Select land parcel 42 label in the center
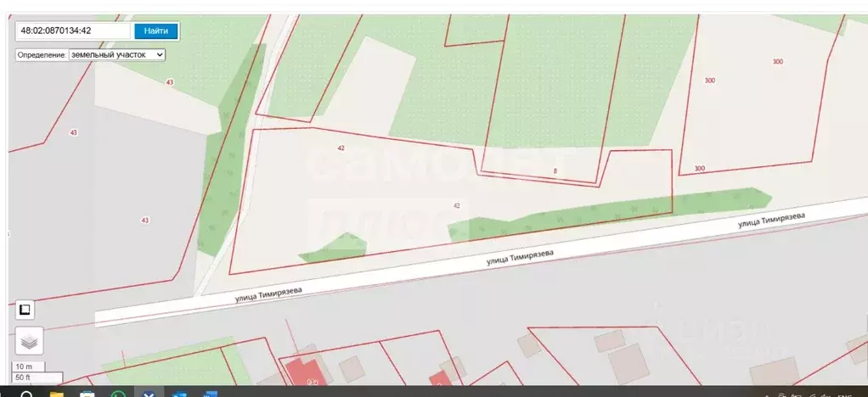Image resolution: width=868 pixels, height=397 pixels. click(x=457, y=205)
